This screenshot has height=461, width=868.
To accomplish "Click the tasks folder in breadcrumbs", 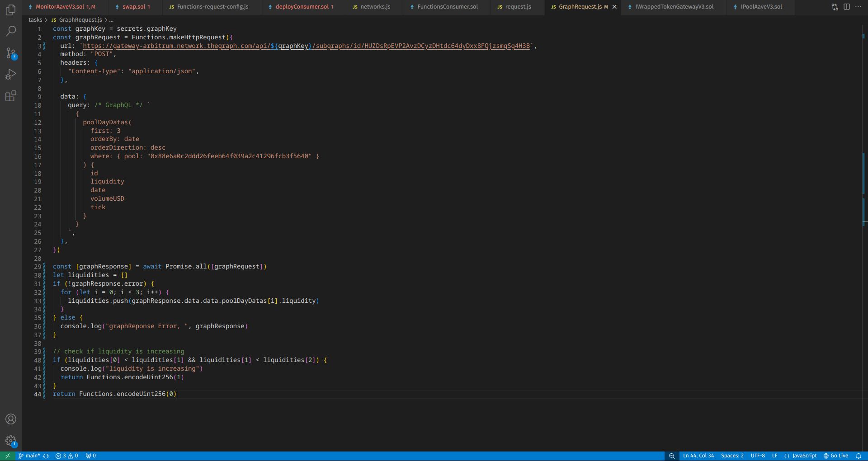I will 35,20.
